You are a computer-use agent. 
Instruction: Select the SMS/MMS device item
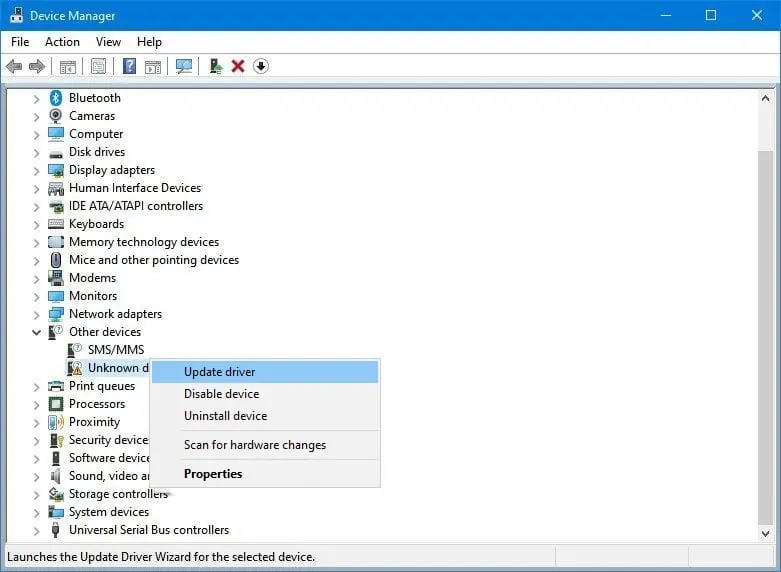[116, 350]
